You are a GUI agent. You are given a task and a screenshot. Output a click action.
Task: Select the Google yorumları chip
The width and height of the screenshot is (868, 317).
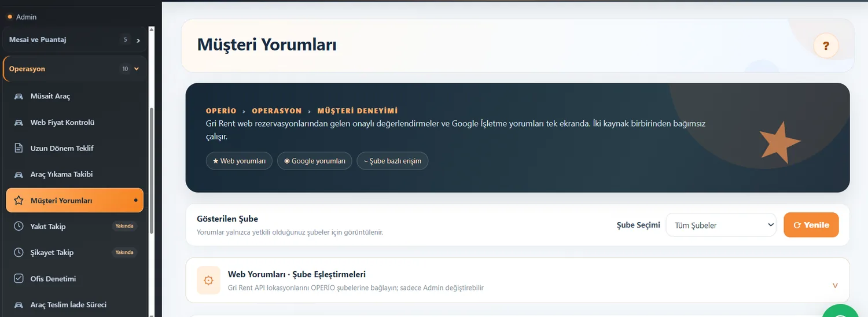tap(314, 161)
